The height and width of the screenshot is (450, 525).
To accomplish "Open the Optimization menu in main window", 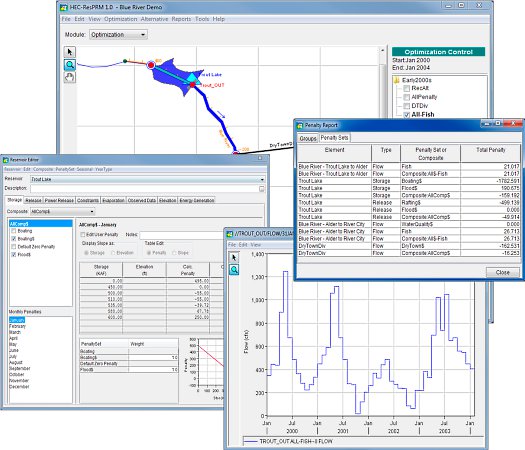I will pyautogui.click(x=121, y=19).
